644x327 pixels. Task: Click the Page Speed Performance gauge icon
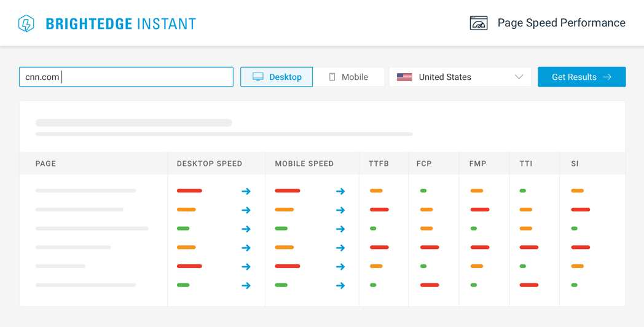[x=478, y=23]
